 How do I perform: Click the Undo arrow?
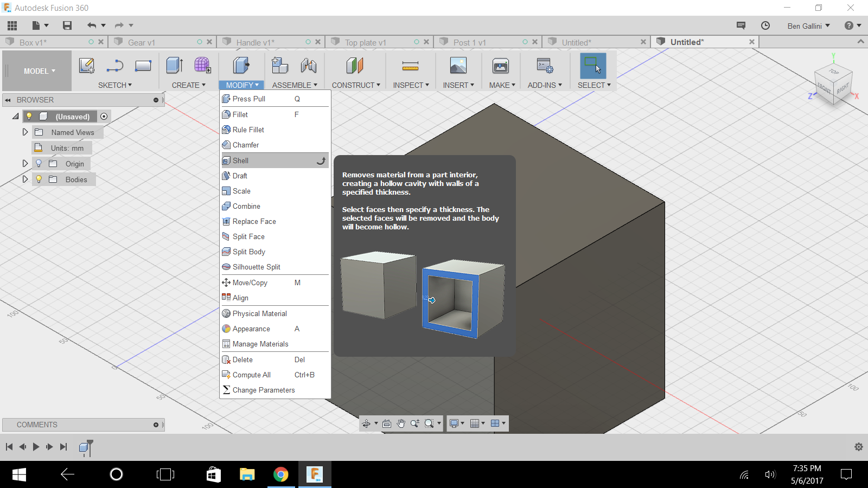pyautogui.click(x=92, y=25)
